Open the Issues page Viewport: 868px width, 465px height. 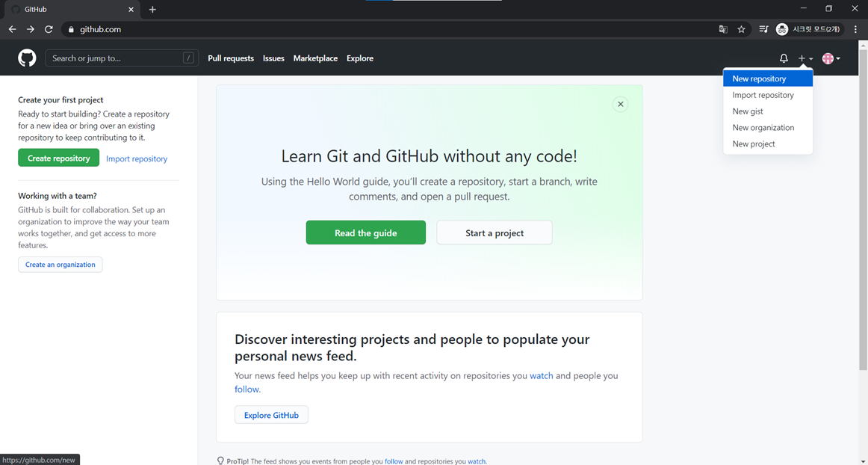click(x=273, y=58)
